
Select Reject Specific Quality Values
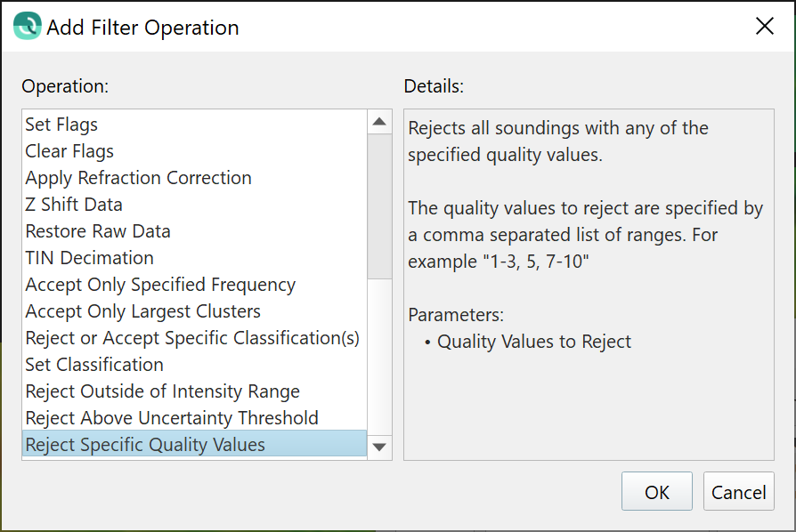click(x=145, y=445)
